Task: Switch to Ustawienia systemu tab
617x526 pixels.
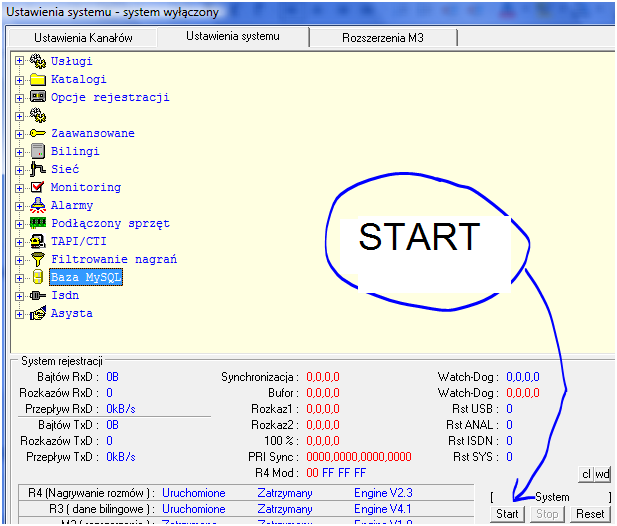Action: [x=233, y=37]
